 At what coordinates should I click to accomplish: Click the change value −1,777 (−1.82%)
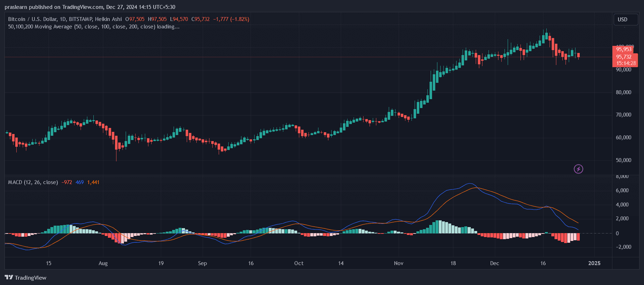(x=231, y=19)
